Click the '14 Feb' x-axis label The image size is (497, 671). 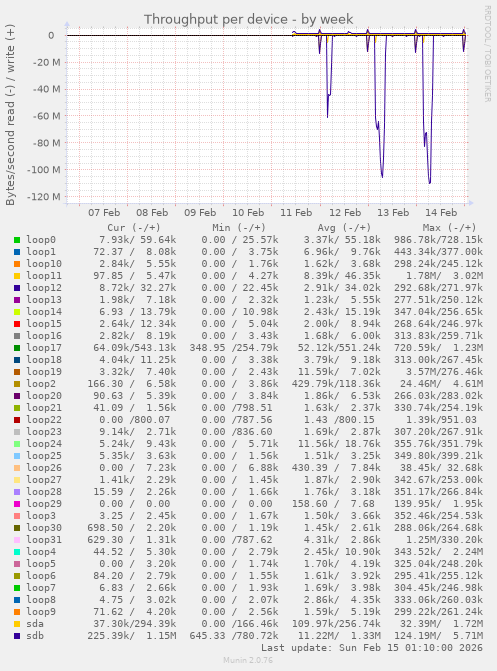440,213
